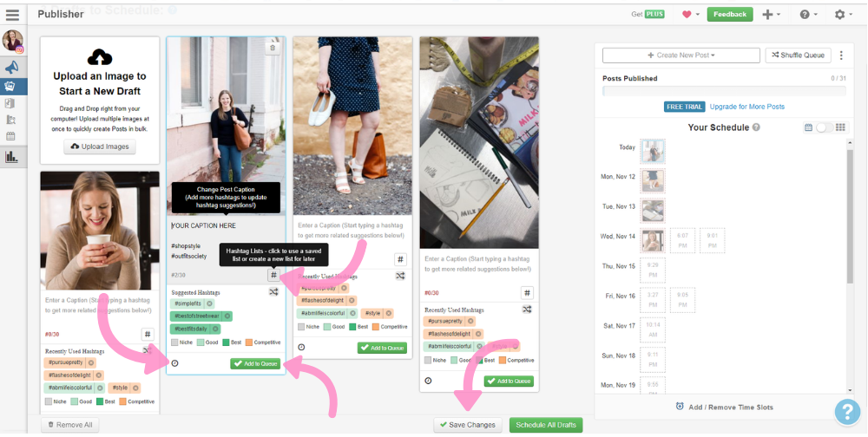Open the bar chart analytics sidebar icon
868x437 pixels.
[x=11, y=157]
